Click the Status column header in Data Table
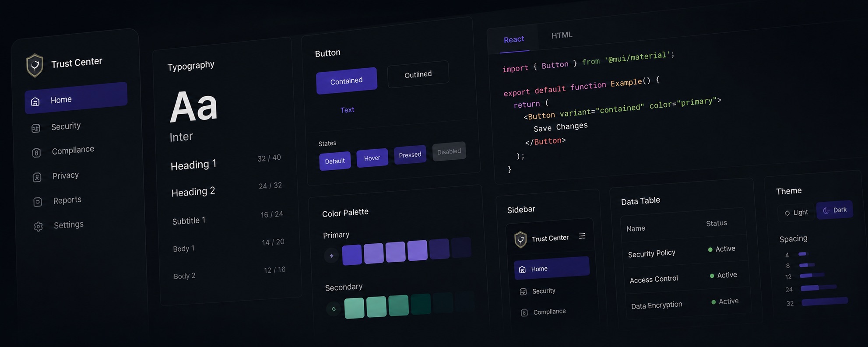This screenshot has width=868, height=347. (x=717, y=223)
